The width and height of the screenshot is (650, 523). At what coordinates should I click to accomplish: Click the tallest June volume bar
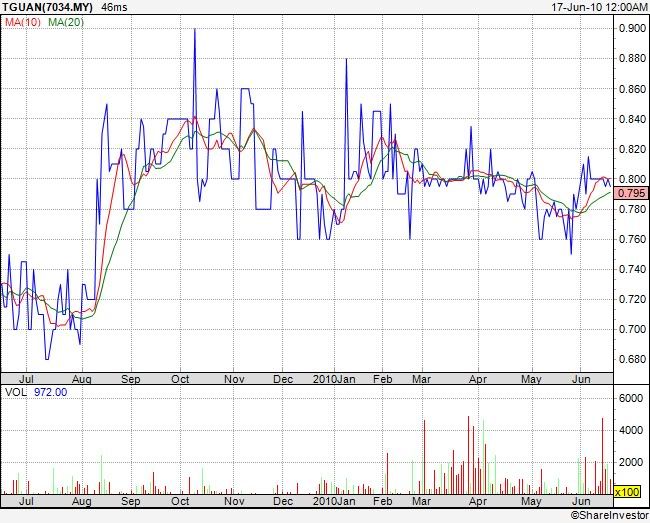603,420
